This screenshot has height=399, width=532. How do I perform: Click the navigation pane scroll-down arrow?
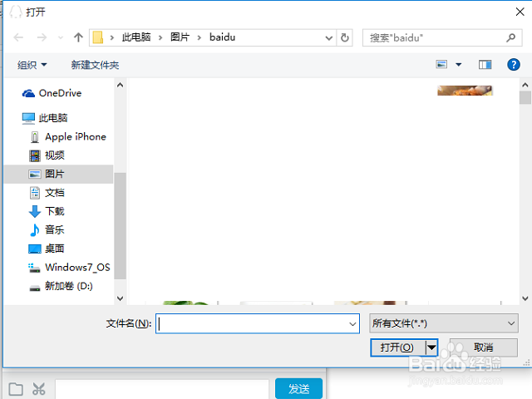click(x=120, y=298)
